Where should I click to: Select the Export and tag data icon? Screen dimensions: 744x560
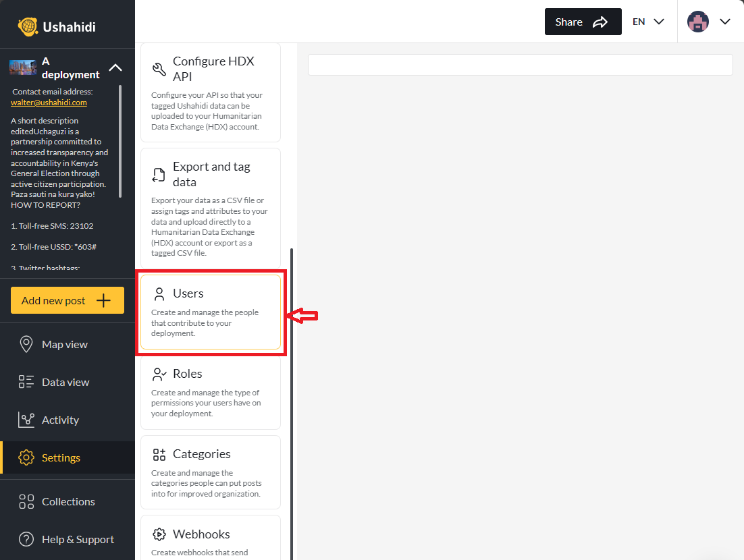pyautogui.click(x=159, y=174)
